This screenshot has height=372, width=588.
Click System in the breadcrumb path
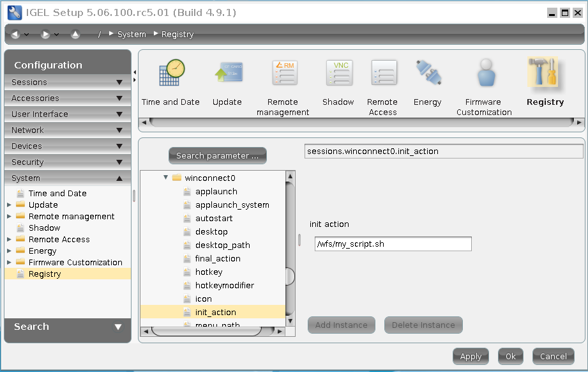point(132,34)
